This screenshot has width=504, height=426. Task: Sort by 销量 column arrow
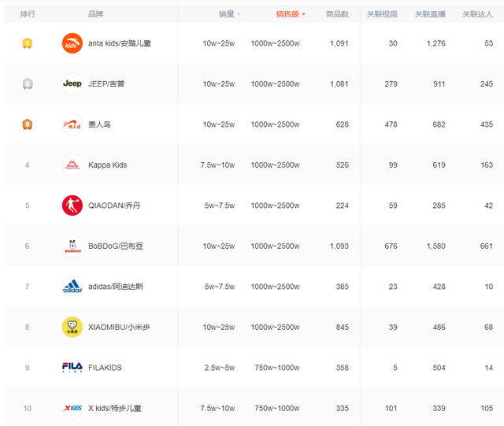[239, 14]
